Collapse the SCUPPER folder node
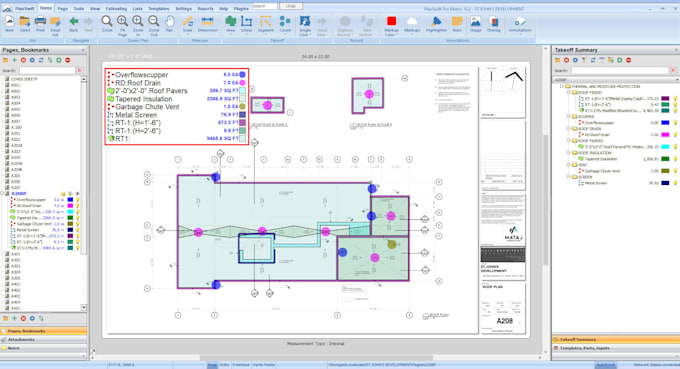The width and height of the screenshot is (680, 369). pyautogui.click(x=569, y=117)
